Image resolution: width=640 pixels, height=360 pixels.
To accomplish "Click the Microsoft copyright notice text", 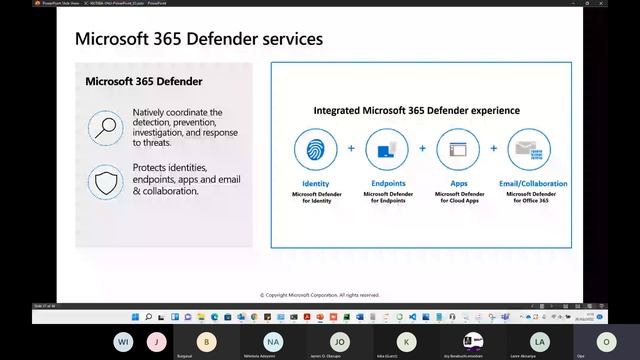I will (320, 295).
